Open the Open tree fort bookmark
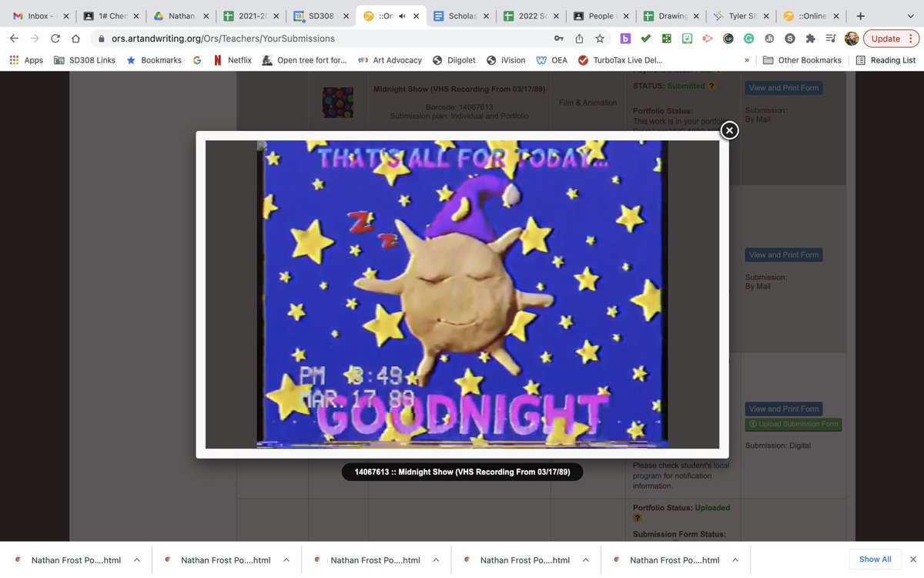 (x=304, y=60)
